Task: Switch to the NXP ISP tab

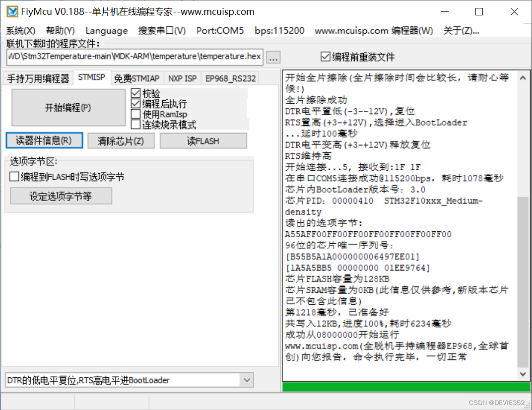Action: point(183,78)
